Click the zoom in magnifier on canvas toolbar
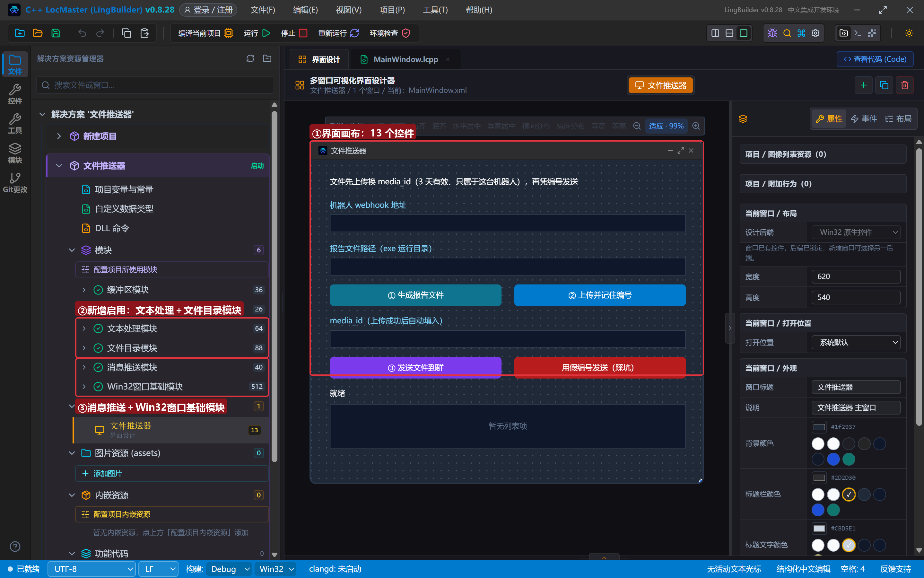The width and height of the screenshot is (924, 578). [696, 126]
